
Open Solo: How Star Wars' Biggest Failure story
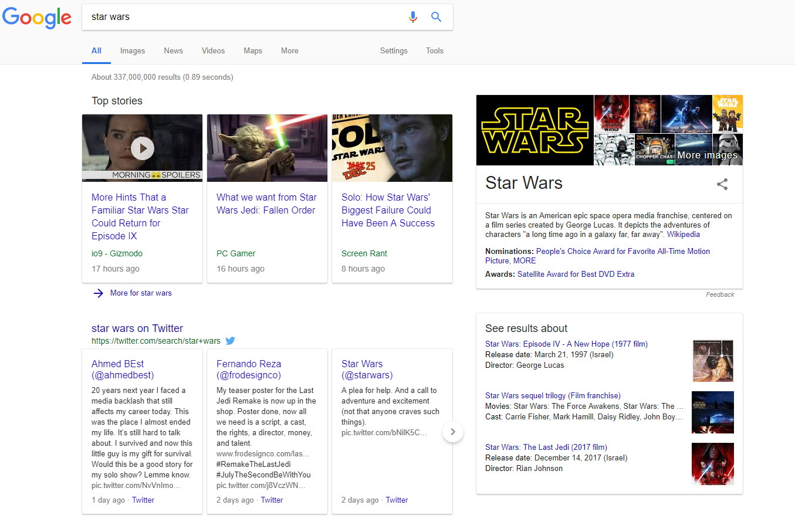388,210
